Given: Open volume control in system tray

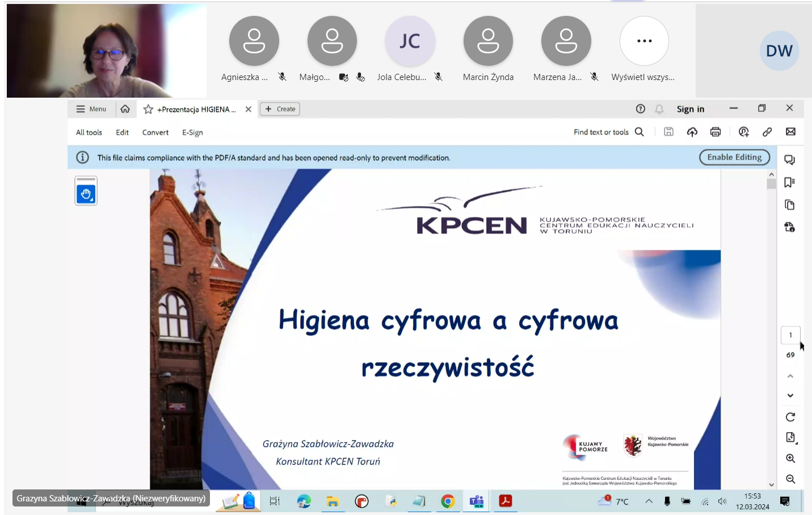Looking at the screenshot, I should [722, 501].
